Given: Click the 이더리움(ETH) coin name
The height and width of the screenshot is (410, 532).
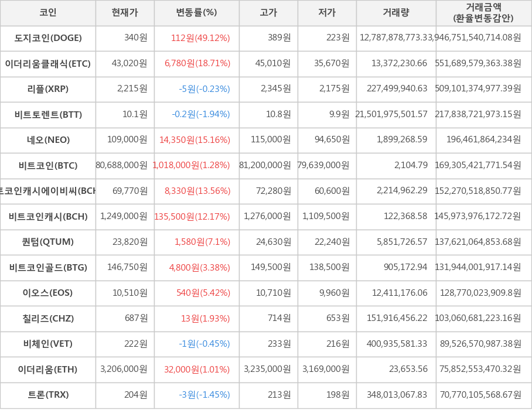Looking at the screenshot, I should tap(48, 370).
